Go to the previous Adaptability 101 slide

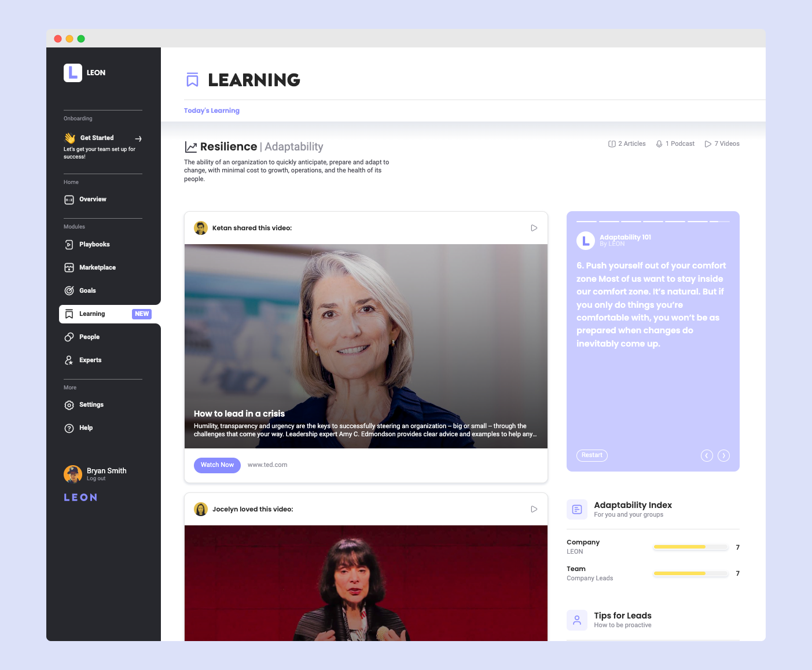coord(707,456)
